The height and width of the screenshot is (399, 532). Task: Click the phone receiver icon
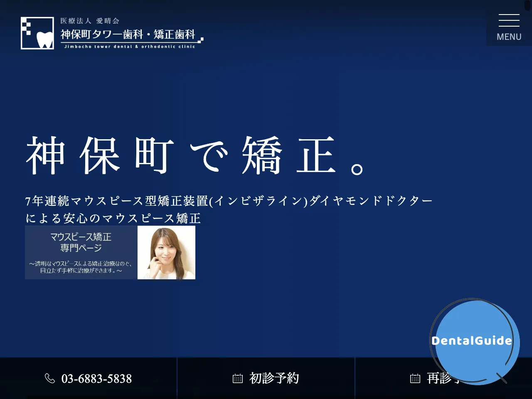click(x=50, y=379)
